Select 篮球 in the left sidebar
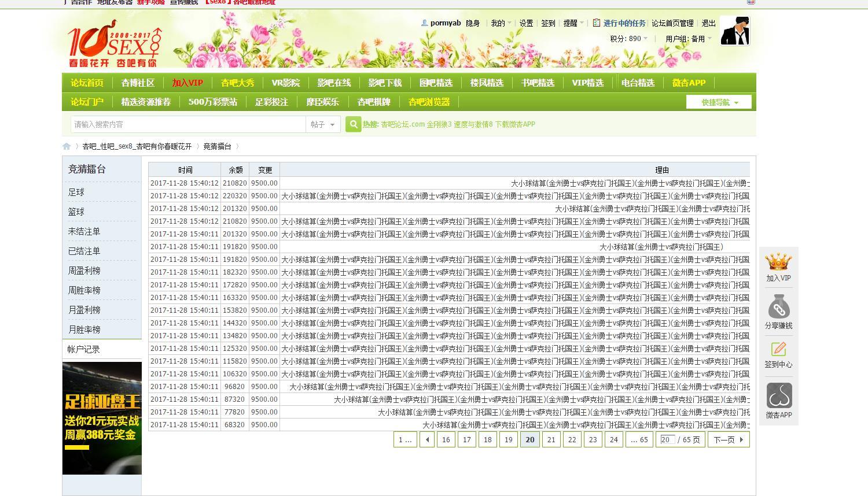The height and width of the screenshot is (496, 868). [x=76, y=212]
